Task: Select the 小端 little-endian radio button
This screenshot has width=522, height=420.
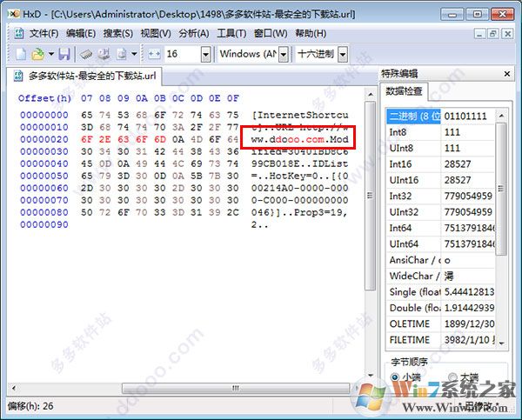Action: [x=395, y=377]
